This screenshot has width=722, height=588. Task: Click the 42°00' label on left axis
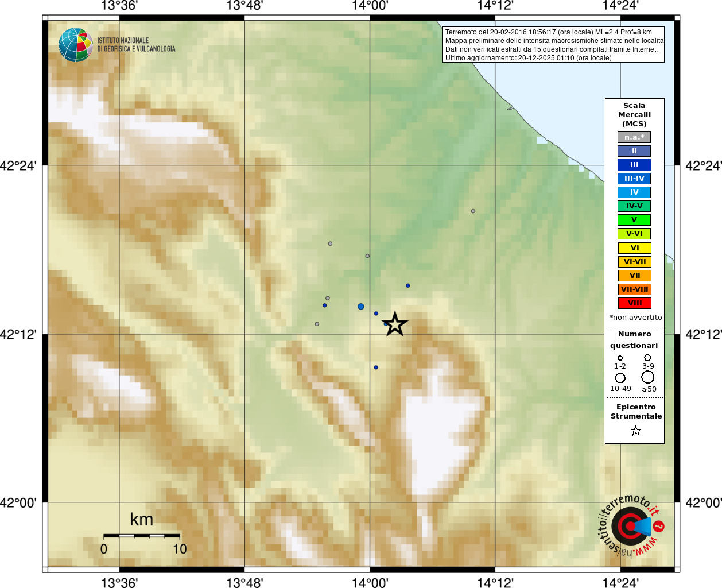pos(18,503)
